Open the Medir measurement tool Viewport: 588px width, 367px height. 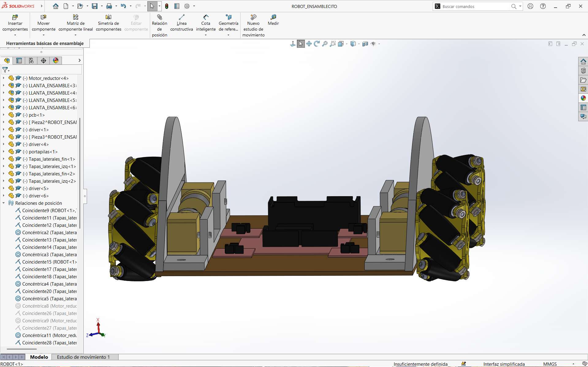pyautogui.click(x=273, y=20)
